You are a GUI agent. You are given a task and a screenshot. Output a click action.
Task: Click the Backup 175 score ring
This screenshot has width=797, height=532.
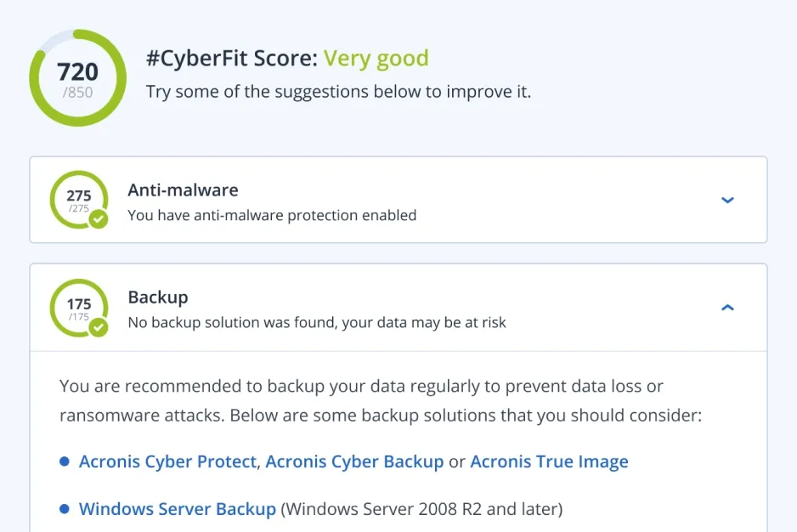[77, 307]
